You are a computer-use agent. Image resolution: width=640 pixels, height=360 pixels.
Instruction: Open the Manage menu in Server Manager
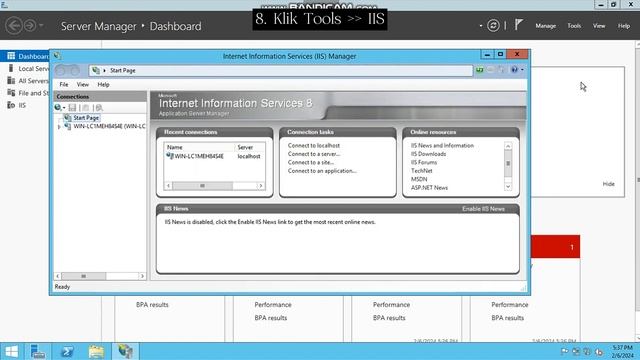pos(545,26)
